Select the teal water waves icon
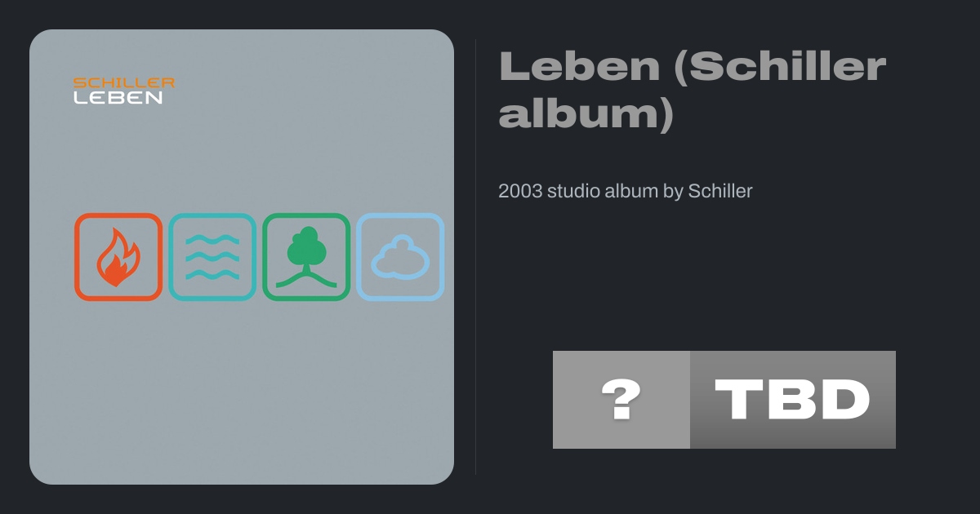 pyautogui.click(x=212, y=257)
